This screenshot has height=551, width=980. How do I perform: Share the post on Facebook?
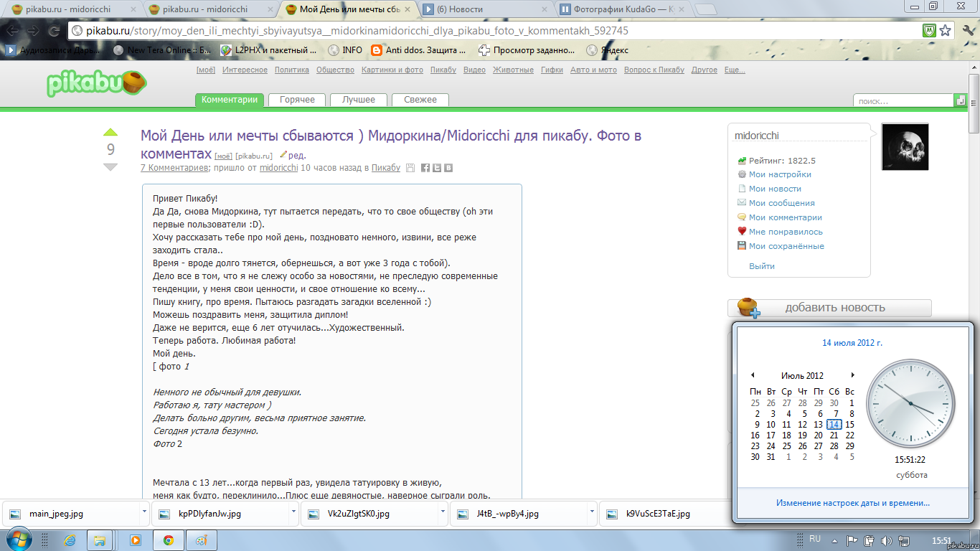point(425,168)
